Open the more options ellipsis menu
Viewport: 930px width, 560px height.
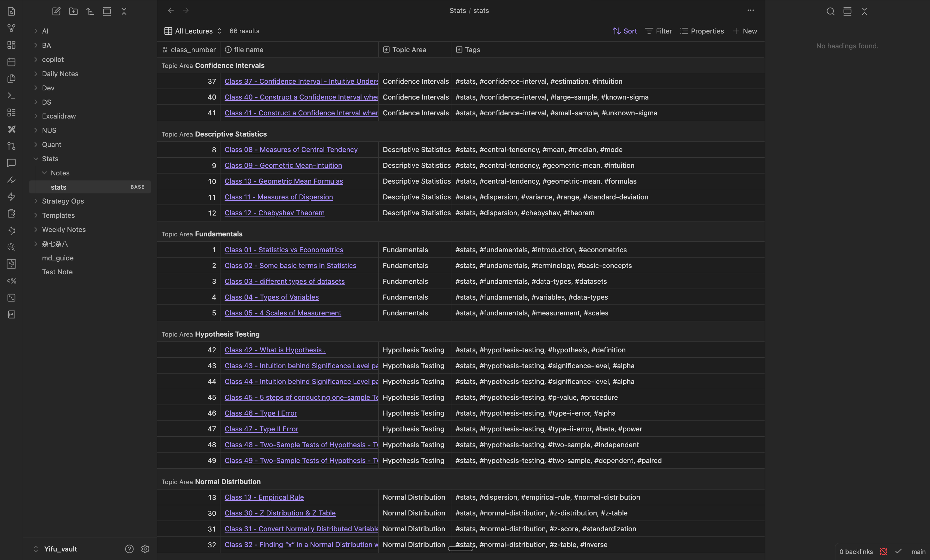(x=750, y=10)
